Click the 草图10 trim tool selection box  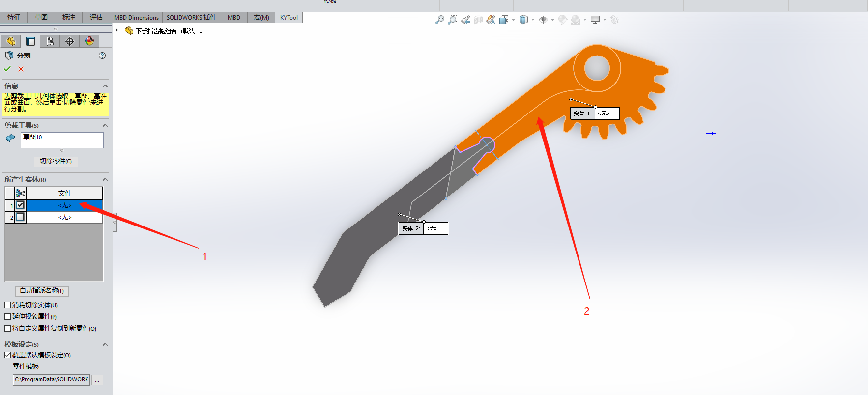point(62,140)
